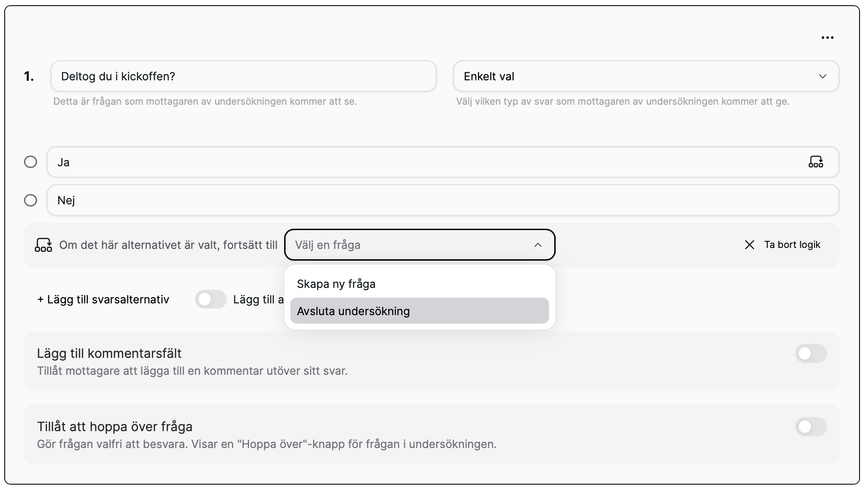The height and width of the screenshot is (495, 868).
Task: Select Avsluta undersökning from the dropdown
Action: click(x=354, y=310)
